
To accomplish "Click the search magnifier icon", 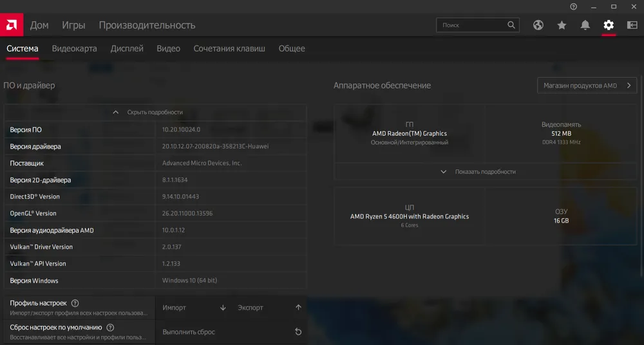I will point(512,25).
